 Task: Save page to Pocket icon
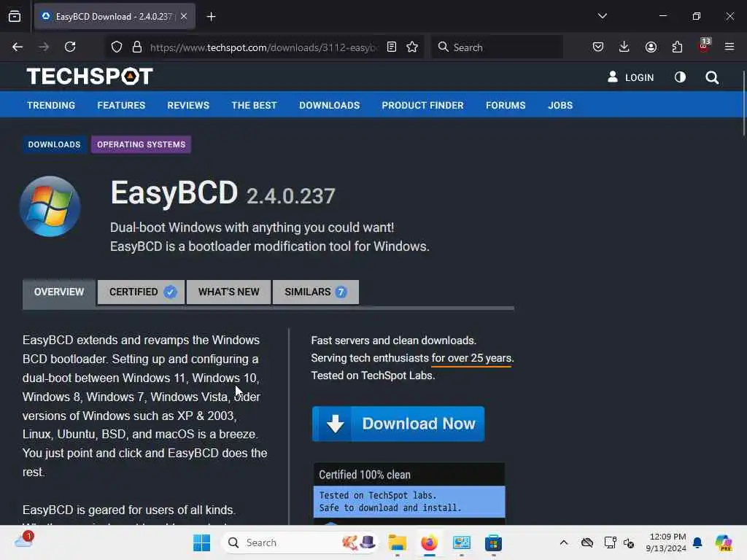coord(598,47)
